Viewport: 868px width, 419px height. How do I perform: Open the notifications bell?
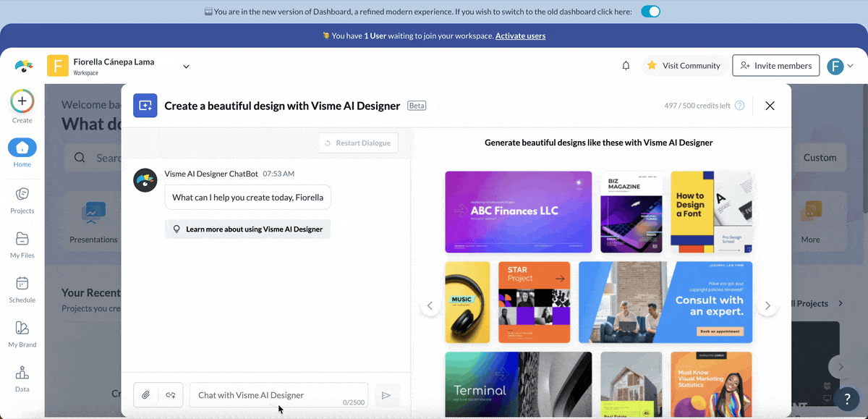pos(626,66)
